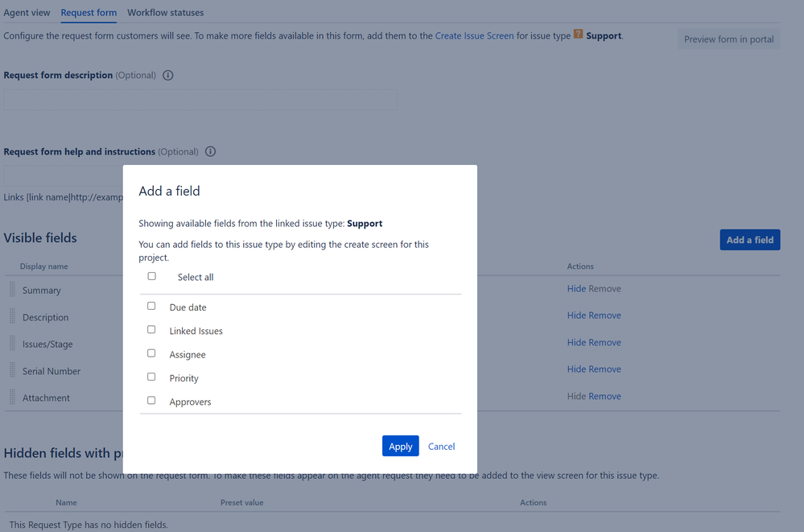Click drag handle next to Description field
The image size is (804, 532).
pyautogui.click(x=12, y=316)
